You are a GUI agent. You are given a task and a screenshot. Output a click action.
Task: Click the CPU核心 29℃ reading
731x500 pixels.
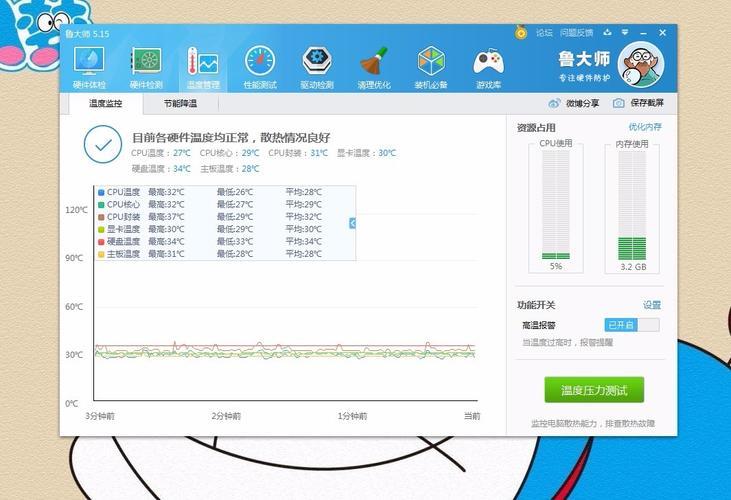click(x=229, y=153)
